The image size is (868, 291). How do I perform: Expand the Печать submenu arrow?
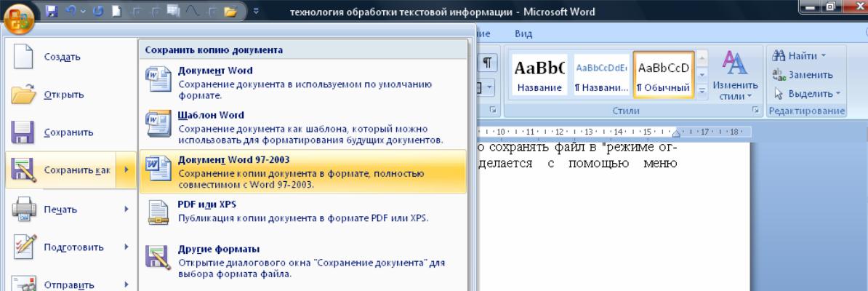(126, 209)
